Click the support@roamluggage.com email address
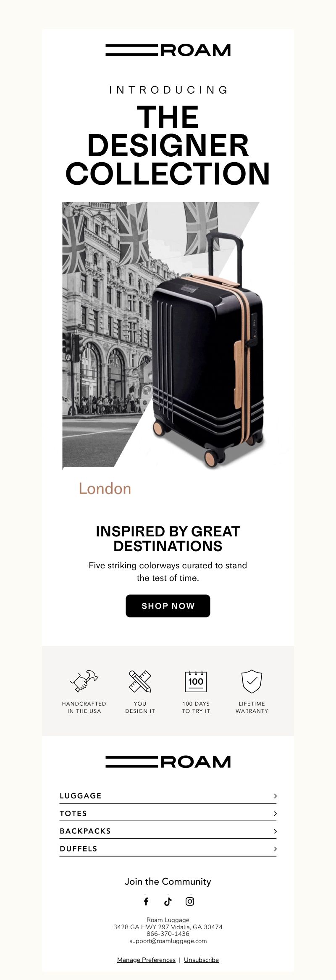The width and height of the screenshot is (336, 980). point(168,941)
